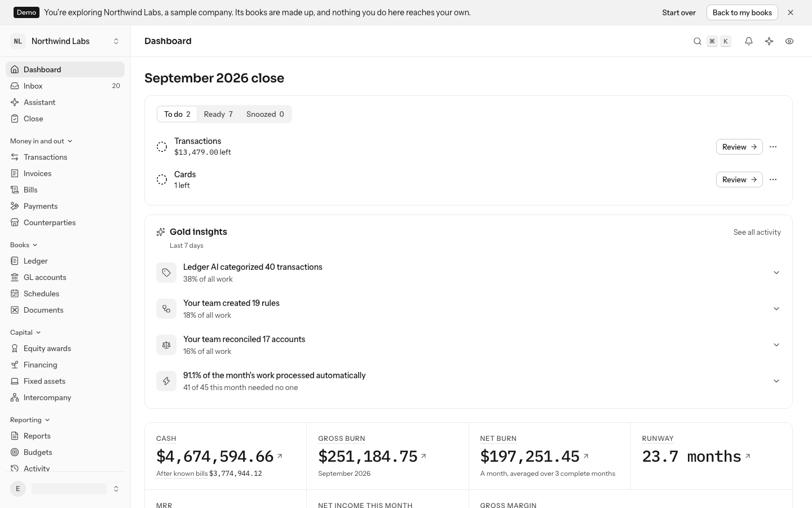Switch to the Snoozed tab

pos(265,114)
